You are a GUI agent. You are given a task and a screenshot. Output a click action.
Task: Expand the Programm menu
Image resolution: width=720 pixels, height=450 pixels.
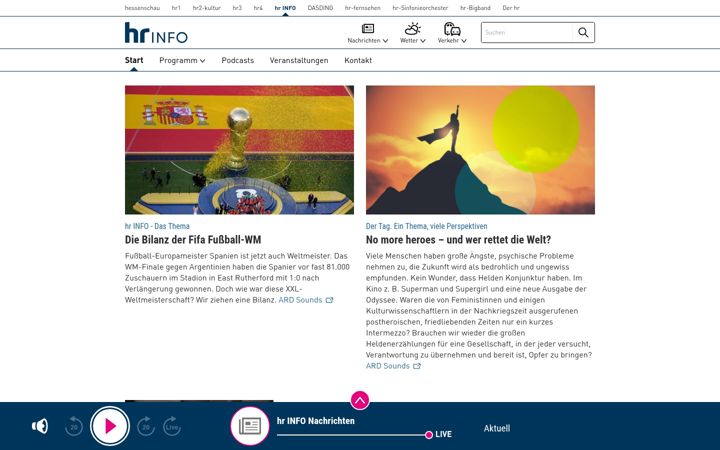point(182,61)
